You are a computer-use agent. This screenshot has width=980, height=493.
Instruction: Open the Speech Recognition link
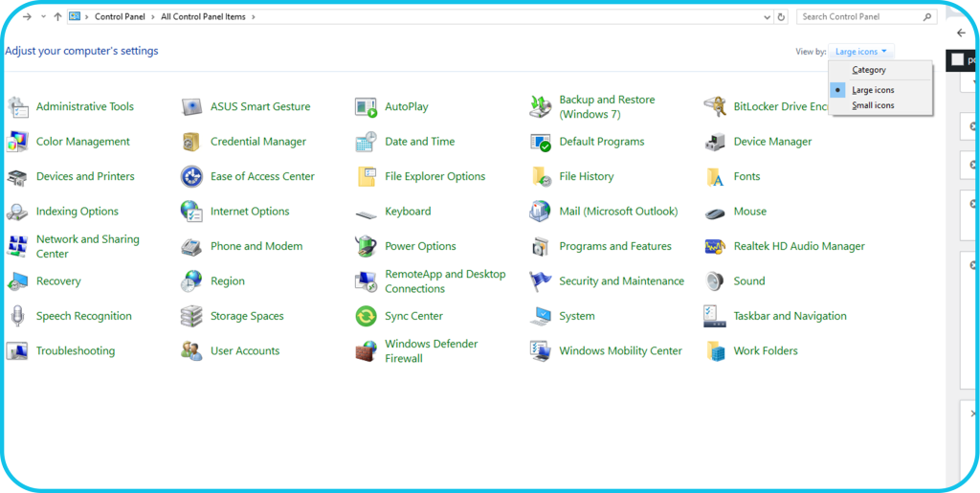pyautogui.click(x=84, y=316)
